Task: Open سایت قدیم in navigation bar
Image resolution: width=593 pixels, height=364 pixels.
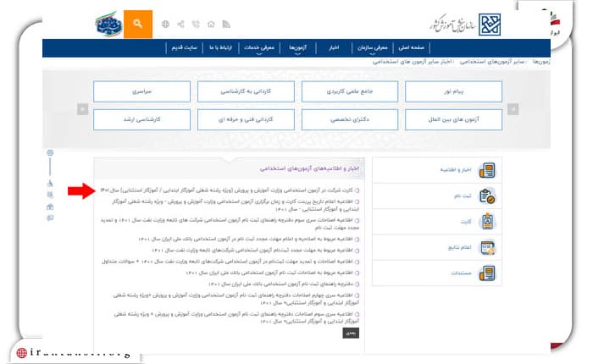Action: point(184,47)
